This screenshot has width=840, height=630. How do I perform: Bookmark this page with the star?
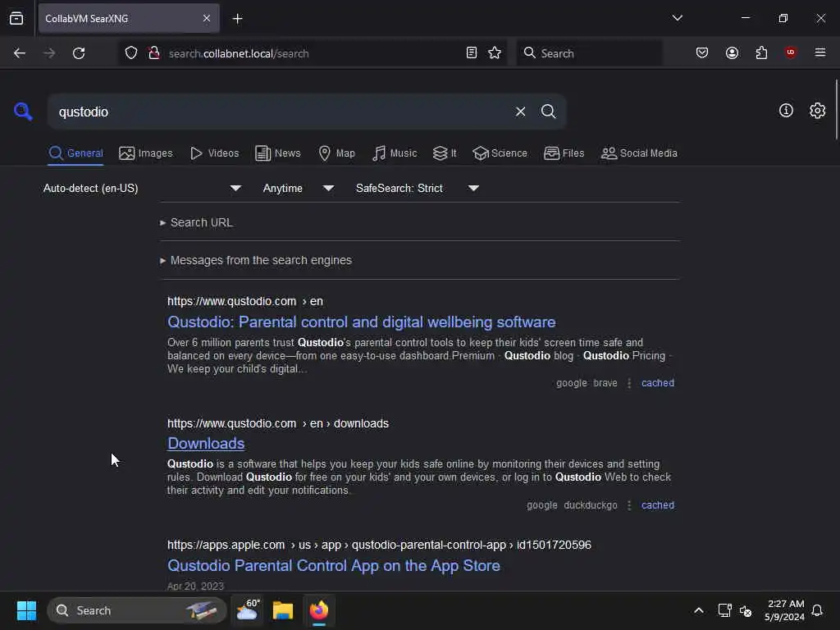[x=495, y=53]
